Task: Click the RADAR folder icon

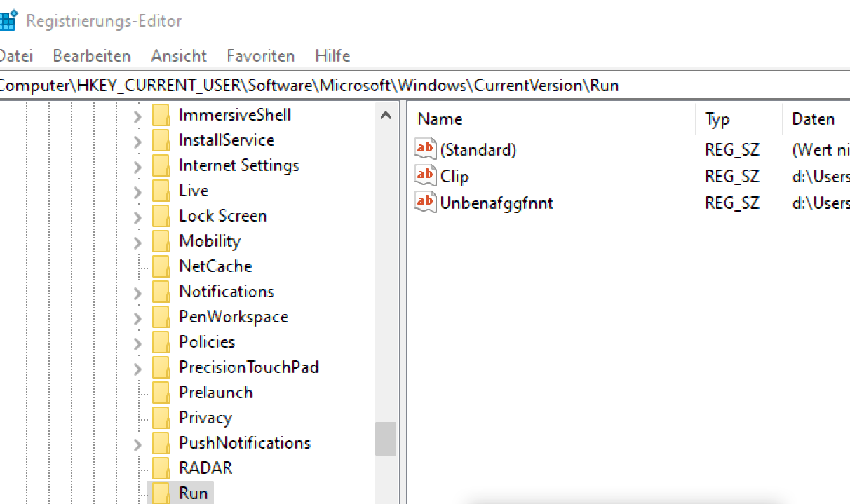Action: 161,468
